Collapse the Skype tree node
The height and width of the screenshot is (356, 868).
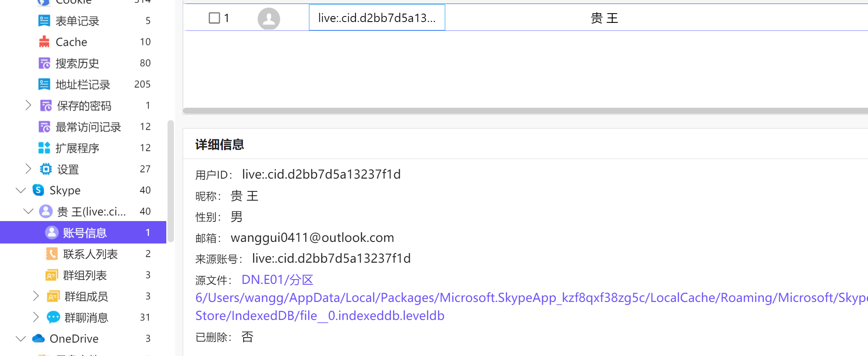(x=21, y=190)
